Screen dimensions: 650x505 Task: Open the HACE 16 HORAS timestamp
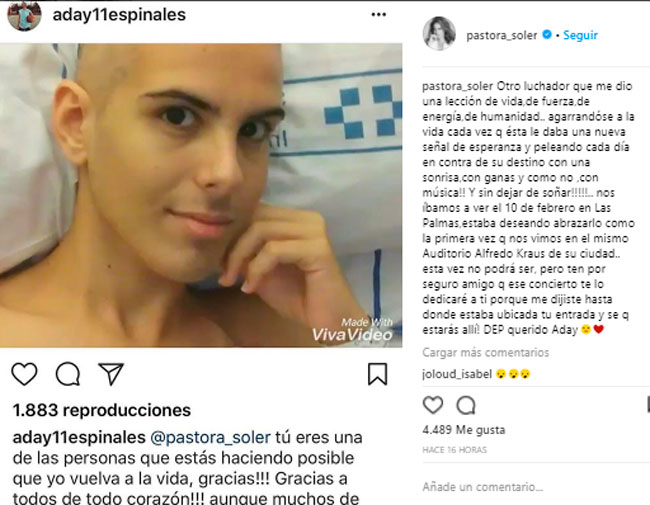click(x=454, y=450)
